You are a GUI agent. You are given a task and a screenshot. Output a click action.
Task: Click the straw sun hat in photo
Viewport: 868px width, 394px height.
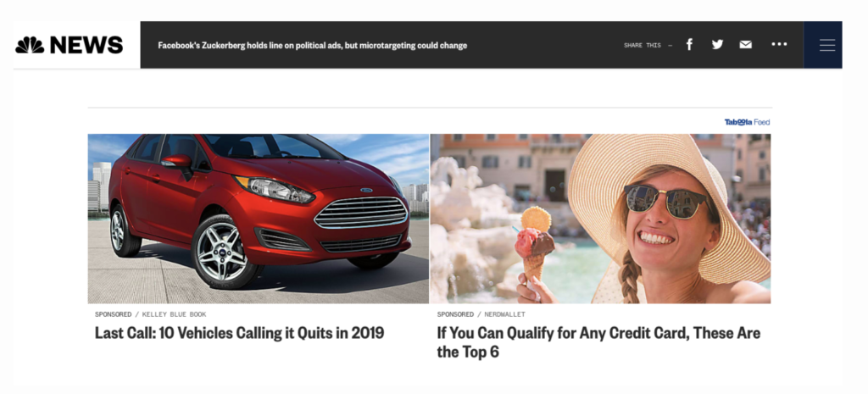click(x=670, y=206)
